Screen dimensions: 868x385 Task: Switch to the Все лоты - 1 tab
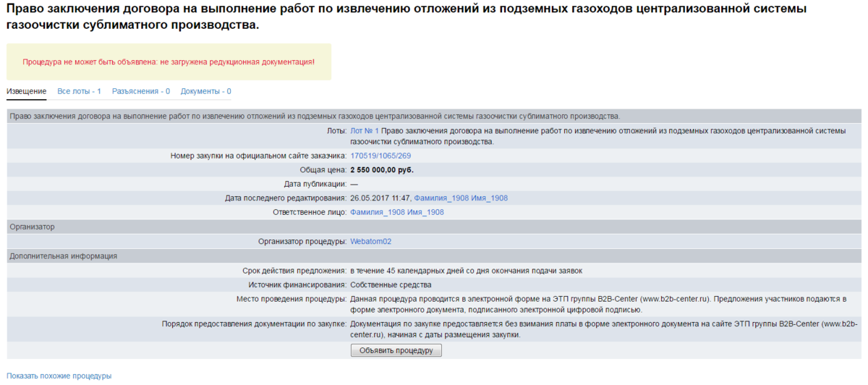(79, 91)
